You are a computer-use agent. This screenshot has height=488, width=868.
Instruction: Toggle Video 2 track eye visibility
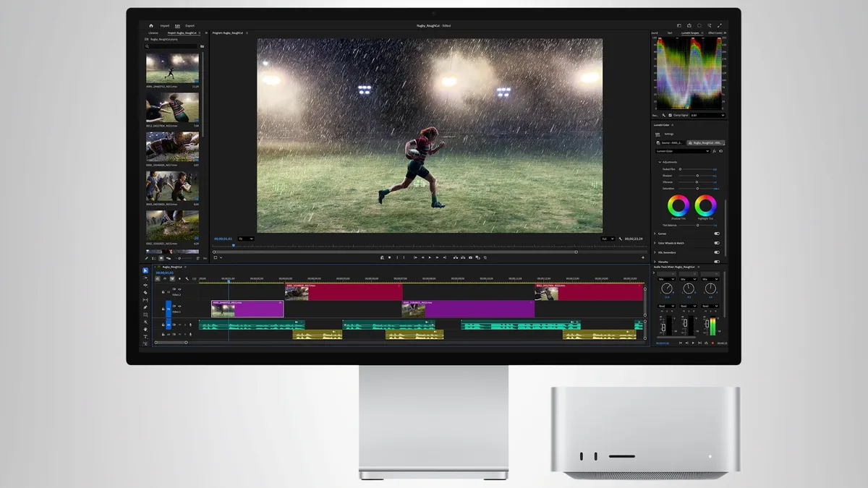click(179, 289)
